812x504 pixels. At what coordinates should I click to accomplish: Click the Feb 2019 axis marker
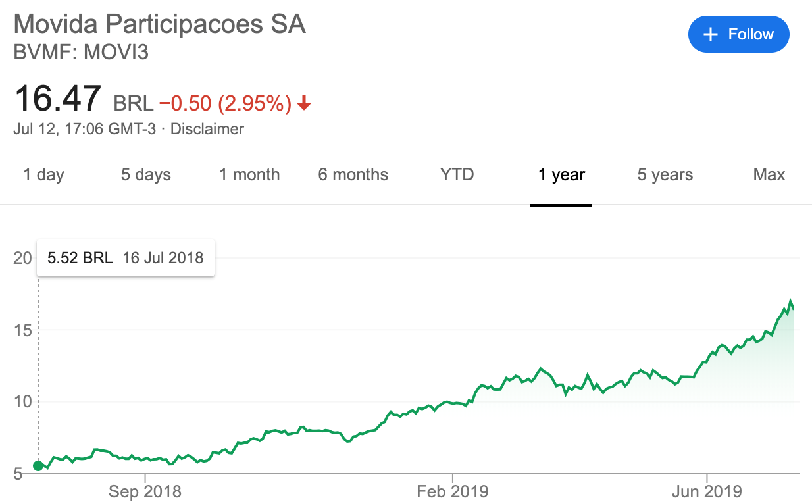coord(453,491)
